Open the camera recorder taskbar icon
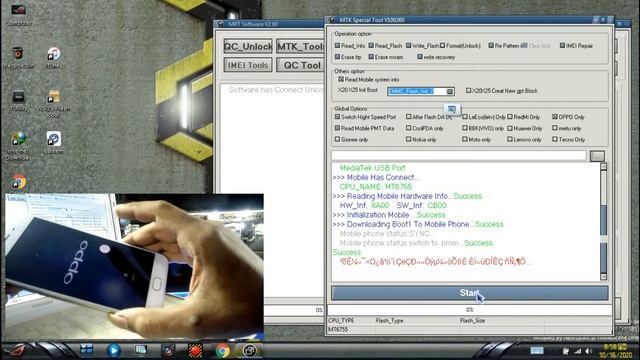The image size is (640, 360). [x=168, y=350]
